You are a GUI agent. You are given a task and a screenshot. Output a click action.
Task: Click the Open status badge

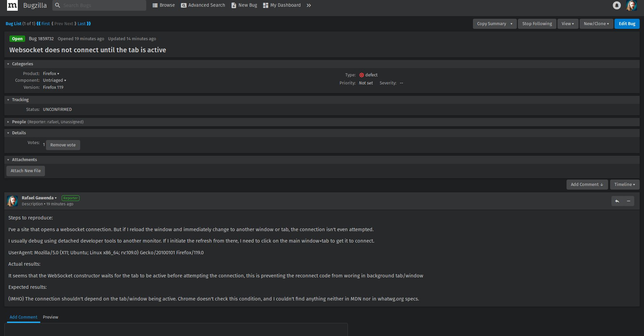17,39
